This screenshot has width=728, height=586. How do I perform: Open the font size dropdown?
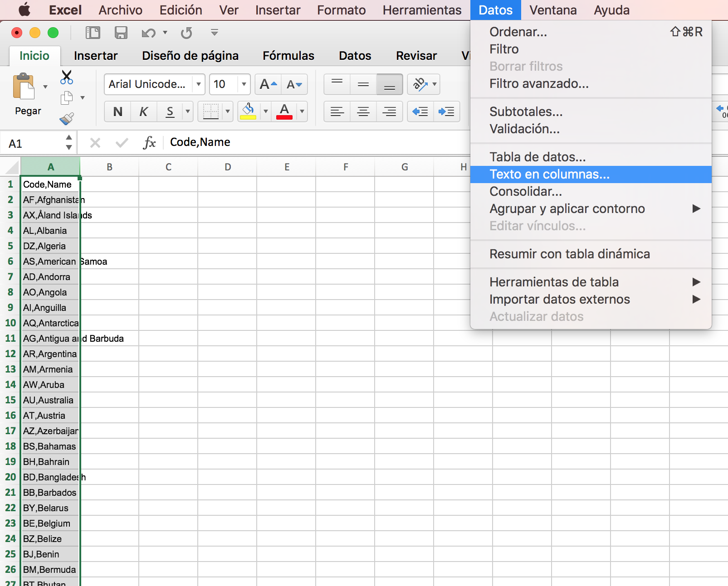(244, 84)
